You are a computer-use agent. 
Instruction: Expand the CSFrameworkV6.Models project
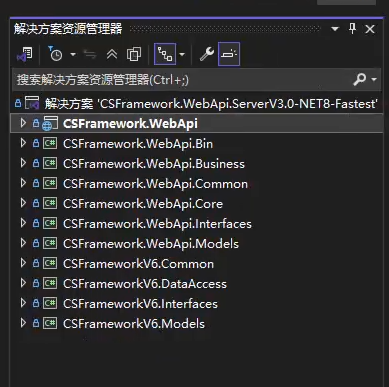pos(23,323)
